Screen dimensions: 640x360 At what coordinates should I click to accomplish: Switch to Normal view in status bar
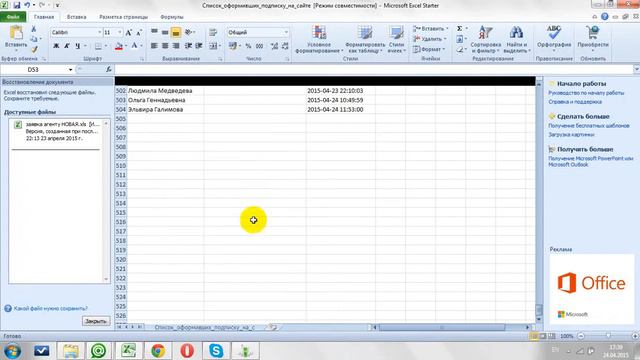point(534,336)
